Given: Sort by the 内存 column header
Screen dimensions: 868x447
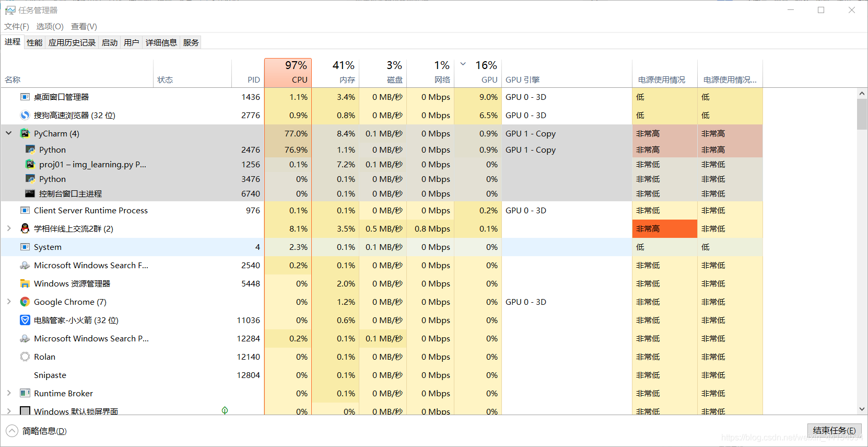Looking at the screenshot, I should pyautogui.click(x=336, y=73).
